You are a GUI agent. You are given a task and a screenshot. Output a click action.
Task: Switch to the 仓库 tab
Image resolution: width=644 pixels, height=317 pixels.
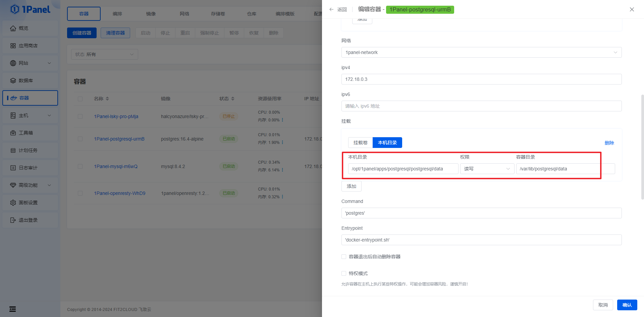(x=252, y=14)
